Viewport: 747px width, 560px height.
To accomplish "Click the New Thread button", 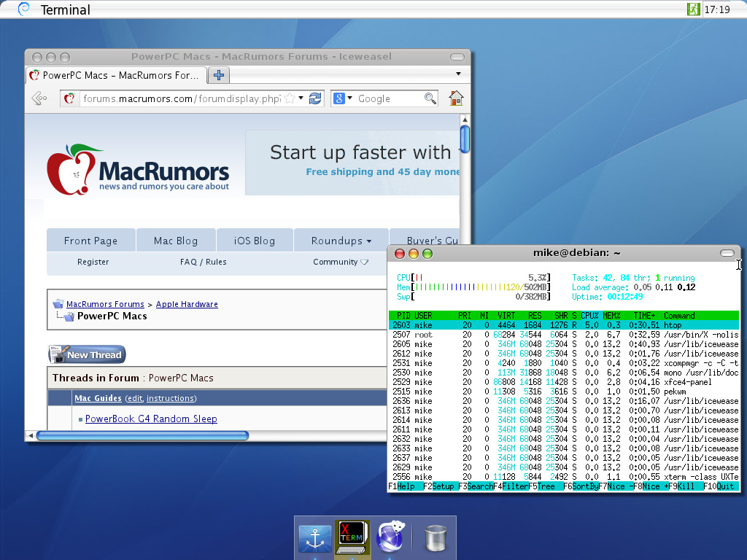I will (x=87, y=355).
